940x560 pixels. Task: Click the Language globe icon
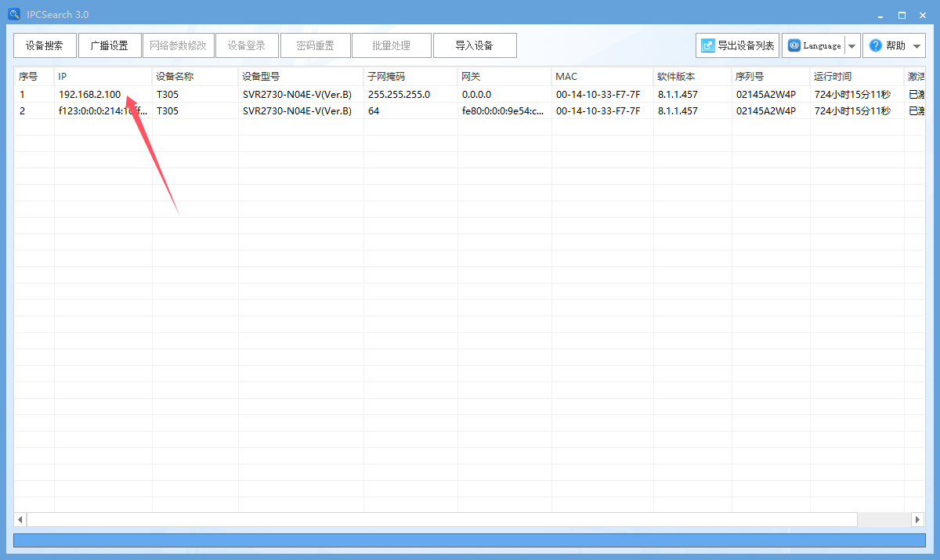click(x=794, y=45)
